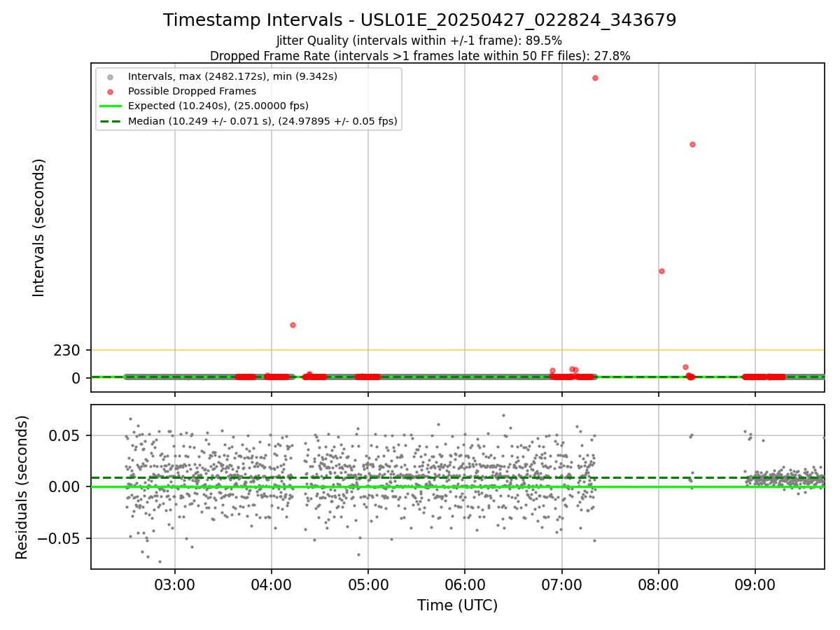Select the red dropped-frame point just after 08:00
Viewport: 840px width, 630px height.
[x=661, y=271]
